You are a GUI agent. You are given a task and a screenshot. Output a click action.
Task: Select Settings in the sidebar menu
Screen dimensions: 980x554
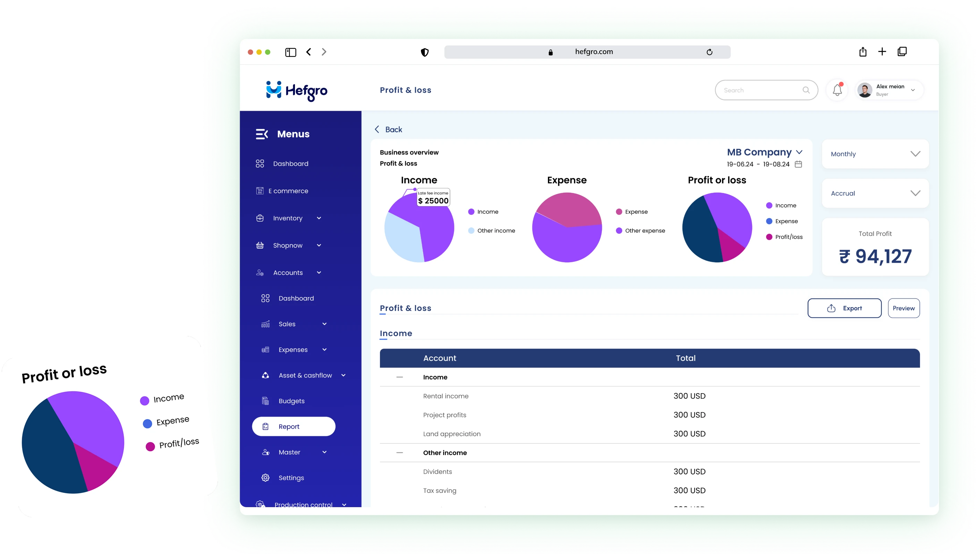coord(291,478)
